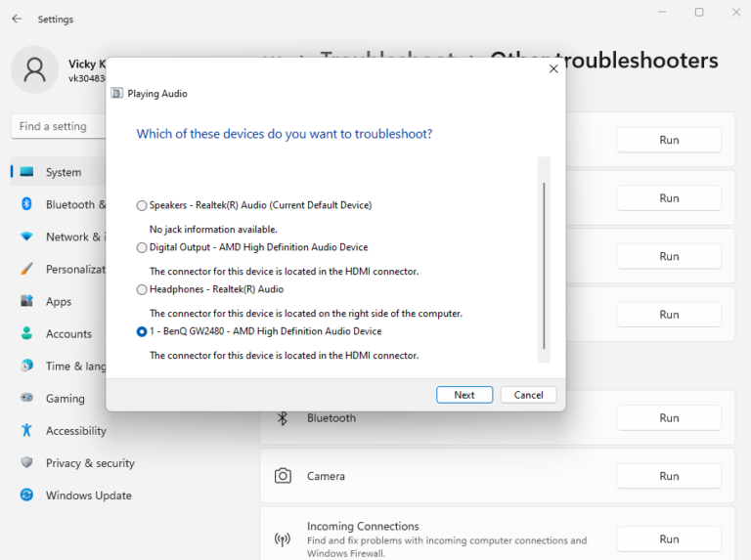Run the Incoming Connections troubleshooter
This screenshot has width=751, height=560.
[669, 538]
